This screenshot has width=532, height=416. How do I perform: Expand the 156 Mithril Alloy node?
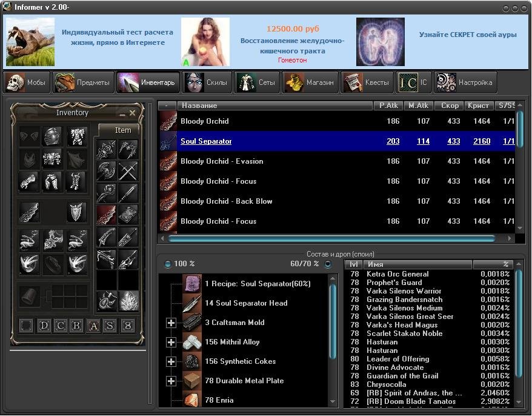pos(171,342)
